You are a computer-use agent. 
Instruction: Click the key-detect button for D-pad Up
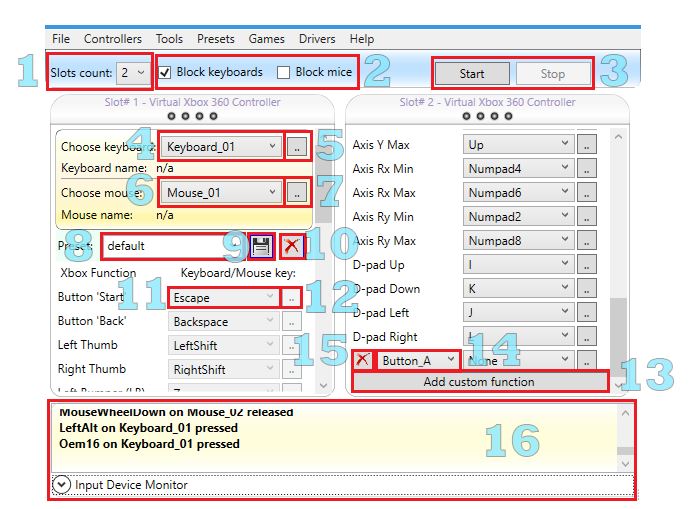587,265
